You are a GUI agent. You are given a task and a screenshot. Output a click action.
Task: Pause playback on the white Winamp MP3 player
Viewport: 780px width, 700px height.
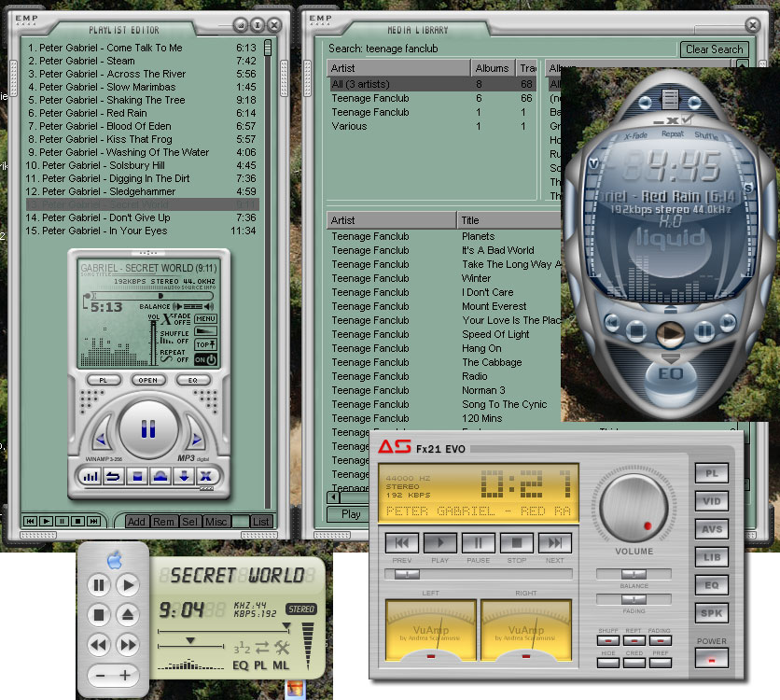tap(148, 428)
